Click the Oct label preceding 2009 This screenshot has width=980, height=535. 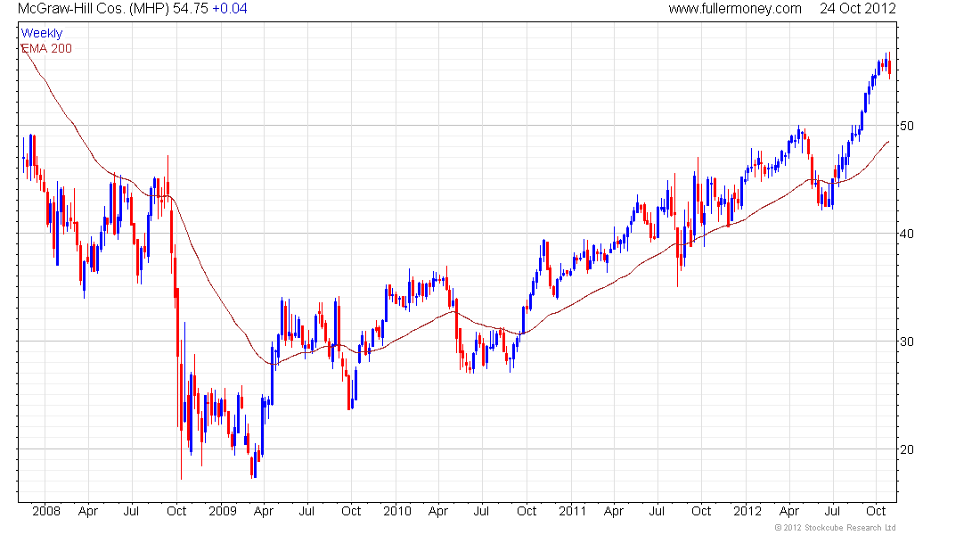[176, 511]
